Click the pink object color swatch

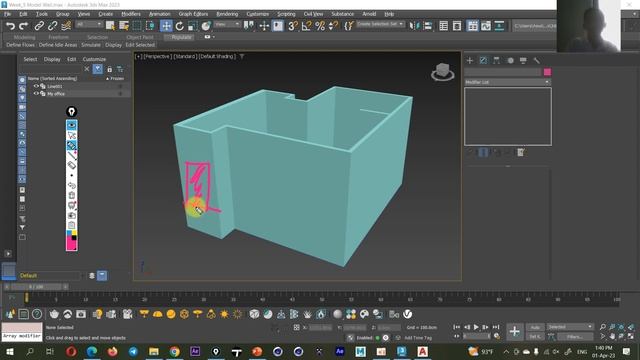click(x=547, y=72)
